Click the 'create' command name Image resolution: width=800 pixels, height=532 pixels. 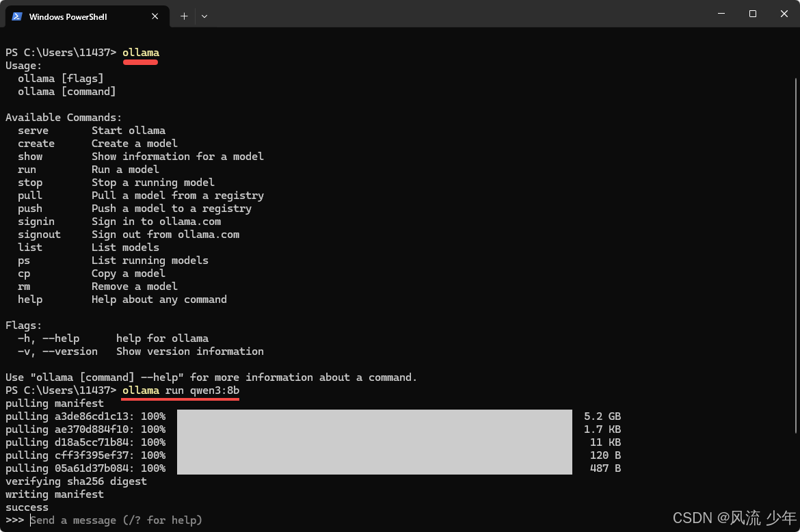(x=36, y=144)
